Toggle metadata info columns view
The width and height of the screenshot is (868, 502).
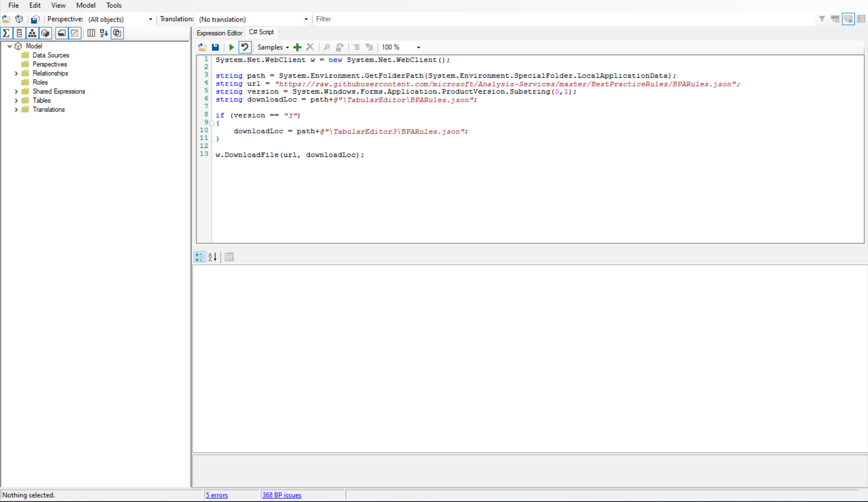(x=91, y=33)
